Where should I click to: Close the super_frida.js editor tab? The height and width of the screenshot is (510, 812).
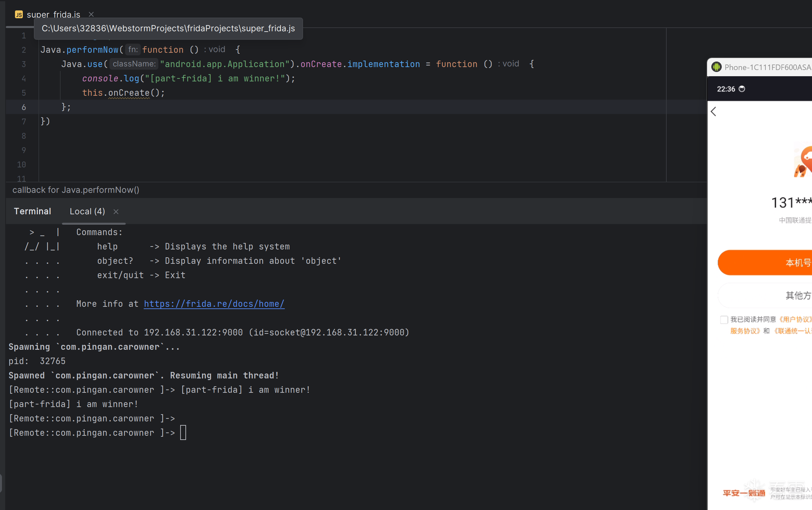point(91,15)
